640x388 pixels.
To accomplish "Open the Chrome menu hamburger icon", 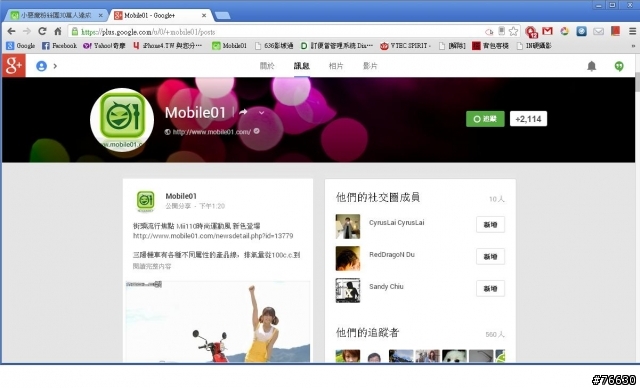I will (x=632, y=31).
